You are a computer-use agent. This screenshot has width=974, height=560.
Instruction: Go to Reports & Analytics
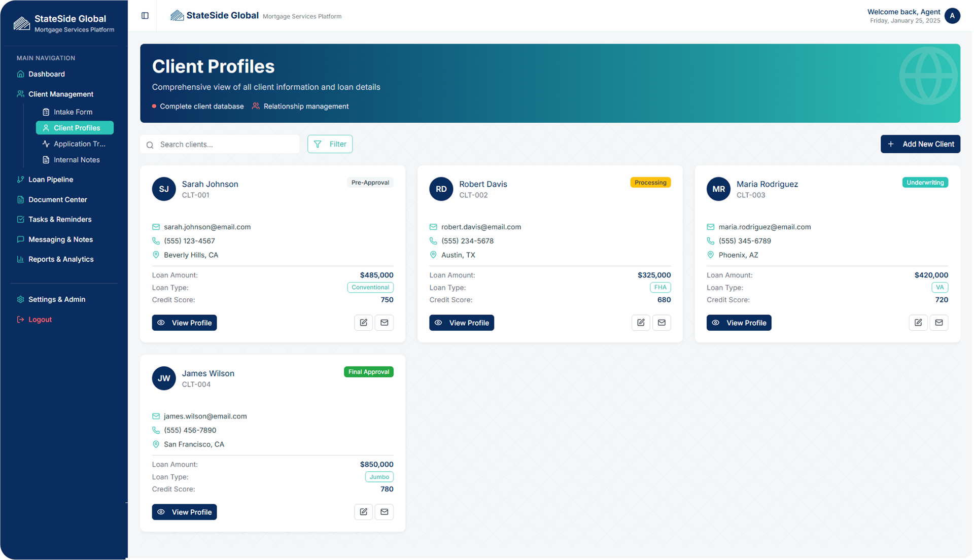coord(61,259)
